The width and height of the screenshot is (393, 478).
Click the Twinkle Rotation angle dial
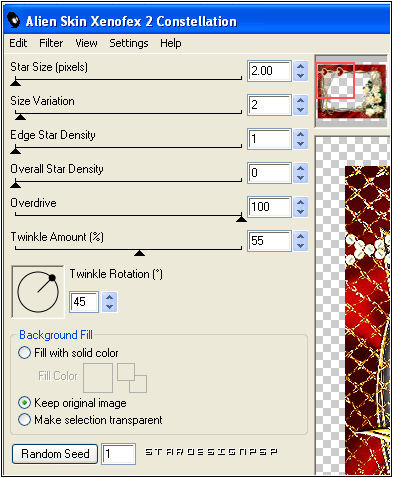tap(38, 292)
